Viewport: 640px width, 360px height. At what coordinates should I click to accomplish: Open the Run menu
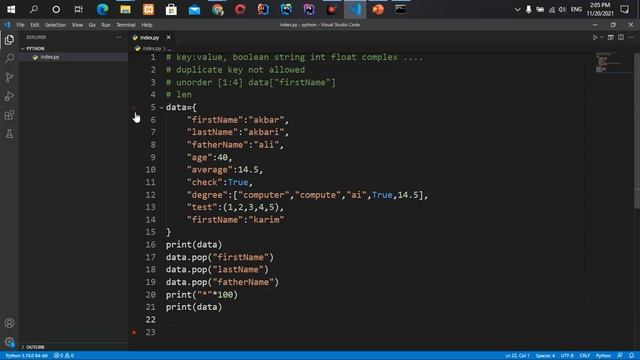(x=106, y=25)
